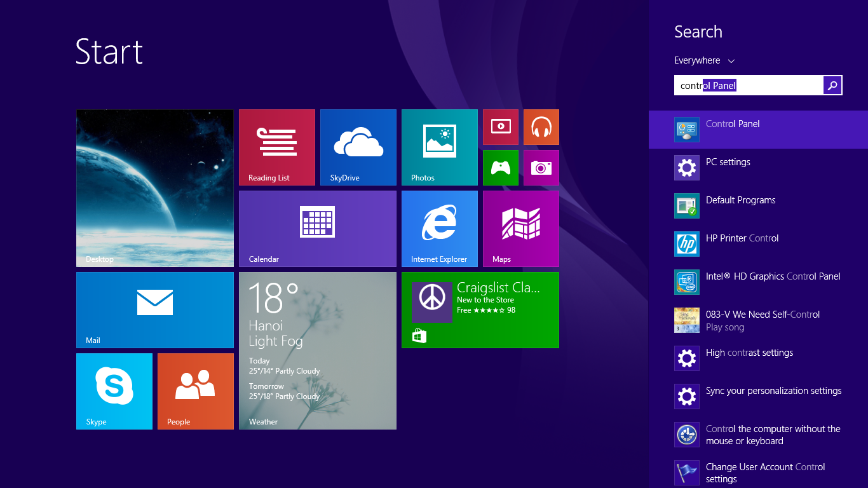Open the Reading List tile
The image size is (868, 488).
(277, 147)
